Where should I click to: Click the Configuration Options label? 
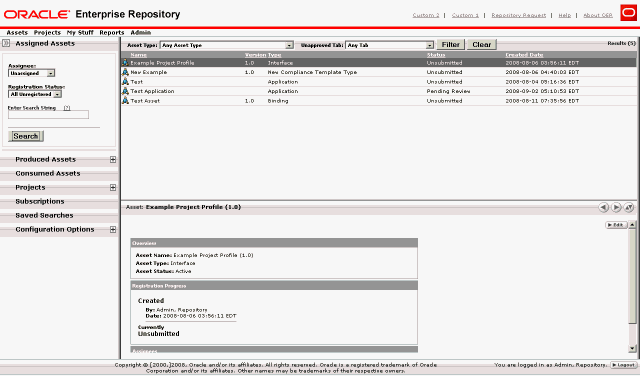point(55,229)
